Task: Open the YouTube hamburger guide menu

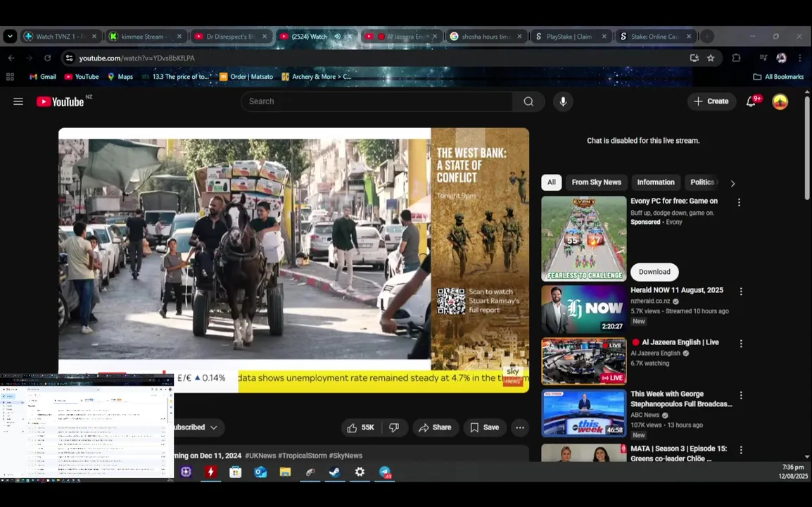Action: tap(18, 101)
